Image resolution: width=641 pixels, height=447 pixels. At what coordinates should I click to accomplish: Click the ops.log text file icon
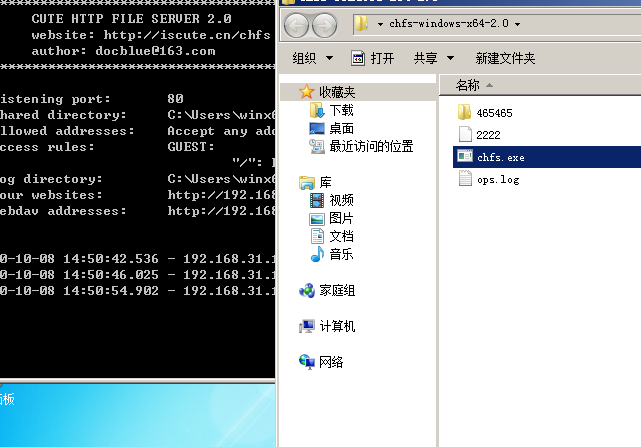click(x=465, y=179)
